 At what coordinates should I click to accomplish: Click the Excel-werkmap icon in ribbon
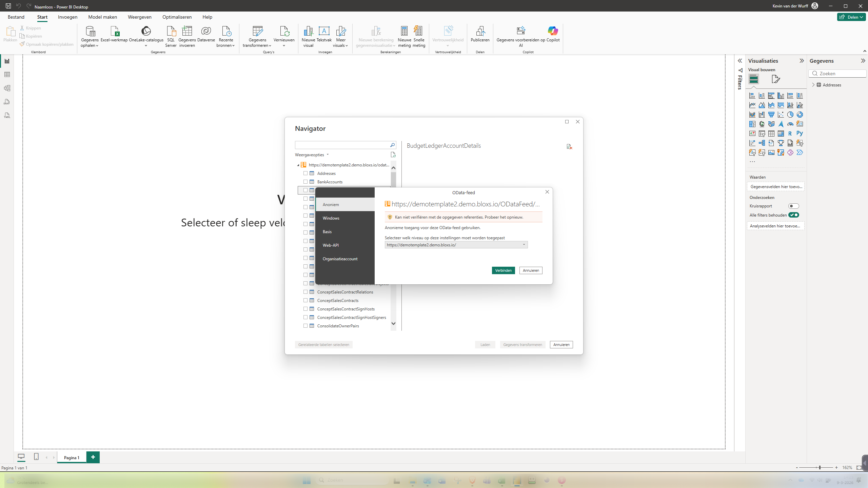click(x=114, y=32)
